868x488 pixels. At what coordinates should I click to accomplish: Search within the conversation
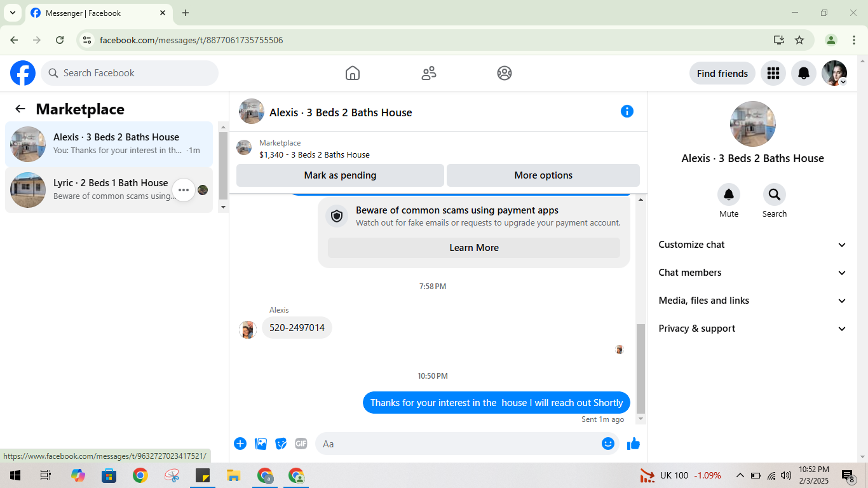pos(775,194)
